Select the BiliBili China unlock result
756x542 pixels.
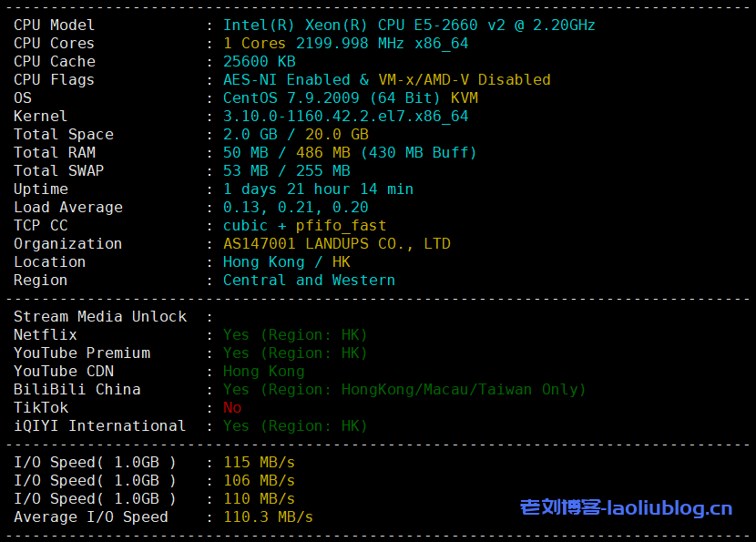coord(404,390)
